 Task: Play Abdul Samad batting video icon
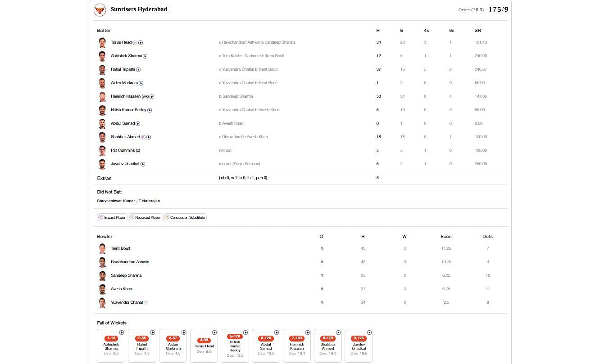[x=138, y=124]
